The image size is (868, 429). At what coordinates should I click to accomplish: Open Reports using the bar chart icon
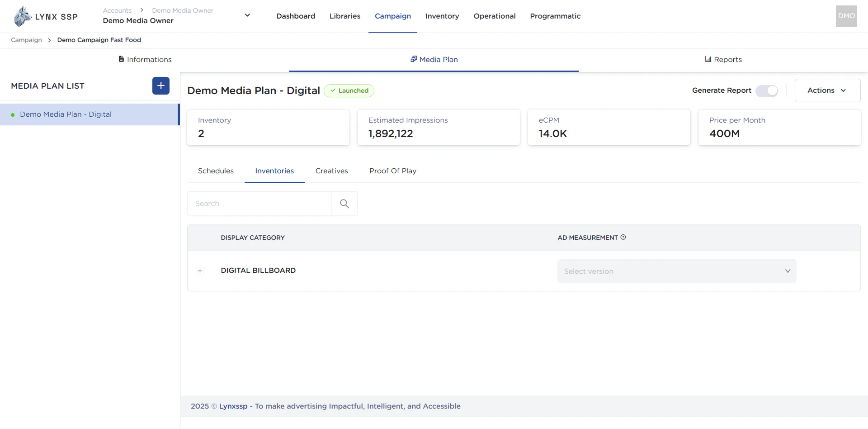click(x=708, y=59)
